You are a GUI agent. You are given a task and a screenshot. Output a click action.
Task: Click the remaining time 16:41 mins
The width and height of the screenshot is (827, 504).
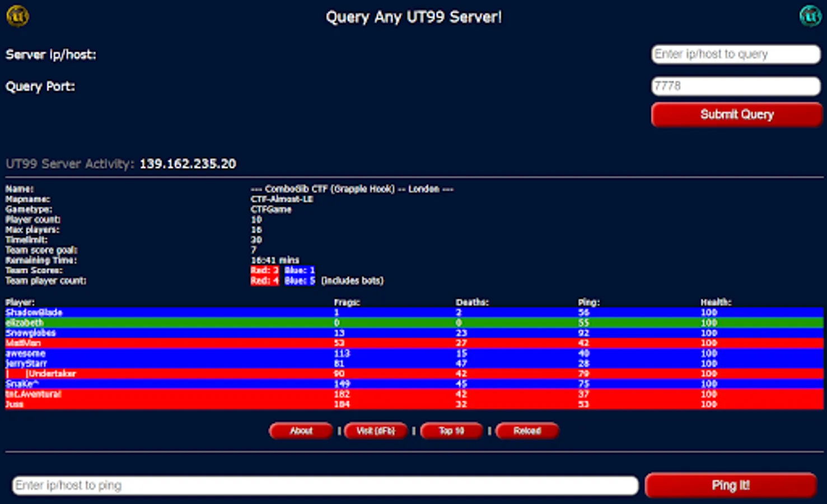click(x=275, y=260)
